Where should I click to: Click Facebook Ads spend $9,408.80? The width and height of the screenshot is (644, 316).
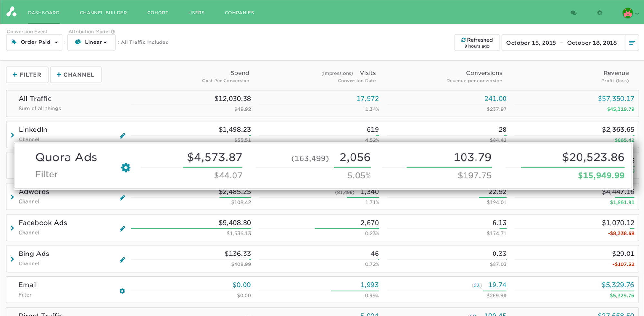(x=235, y=223)
